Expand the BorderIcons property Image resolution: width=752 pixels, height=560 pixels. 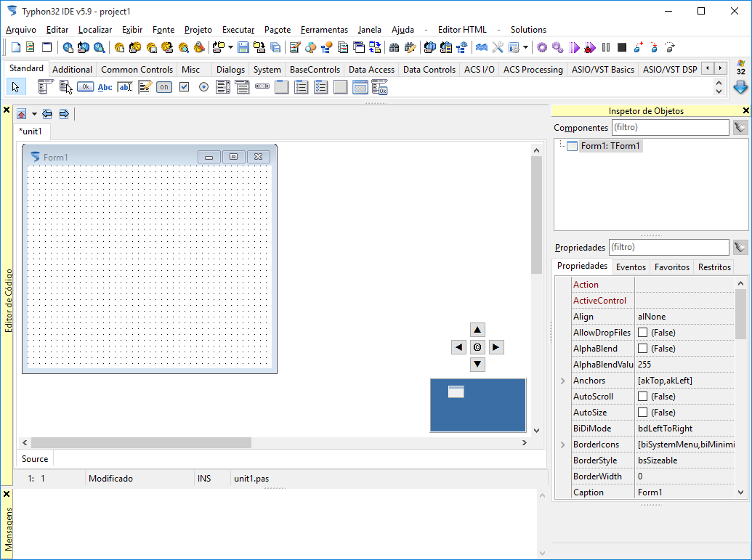point(563,445)
